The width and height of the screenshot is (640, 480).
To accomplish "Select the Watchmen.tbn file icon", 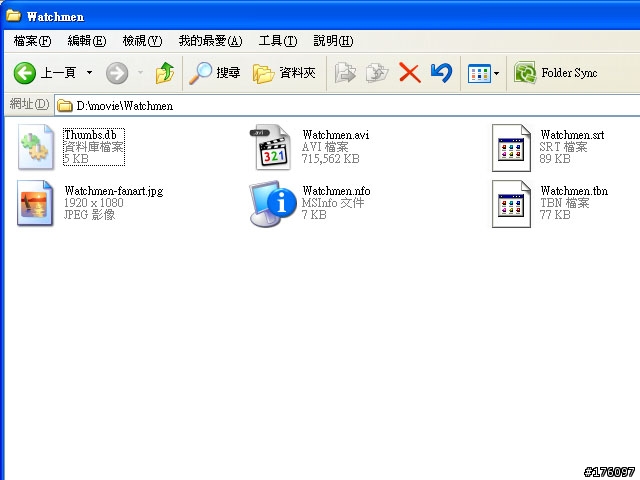I will (511, 204).
